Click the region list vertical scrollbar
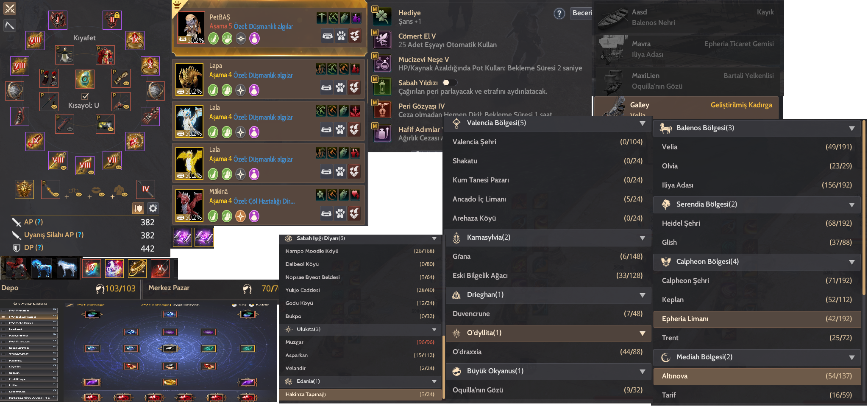 864,208
